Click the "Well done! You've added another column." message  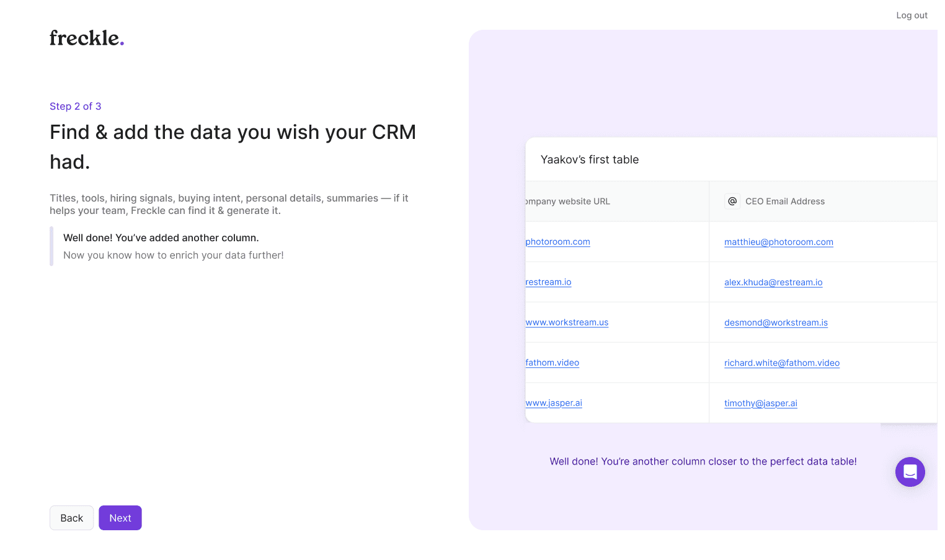pos(161,238)
